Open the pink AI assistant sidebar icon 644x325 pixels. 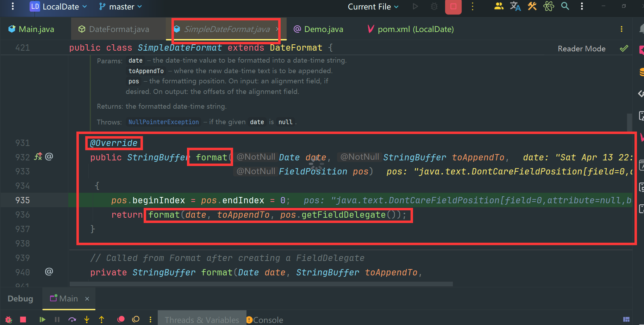coord(642,50)
